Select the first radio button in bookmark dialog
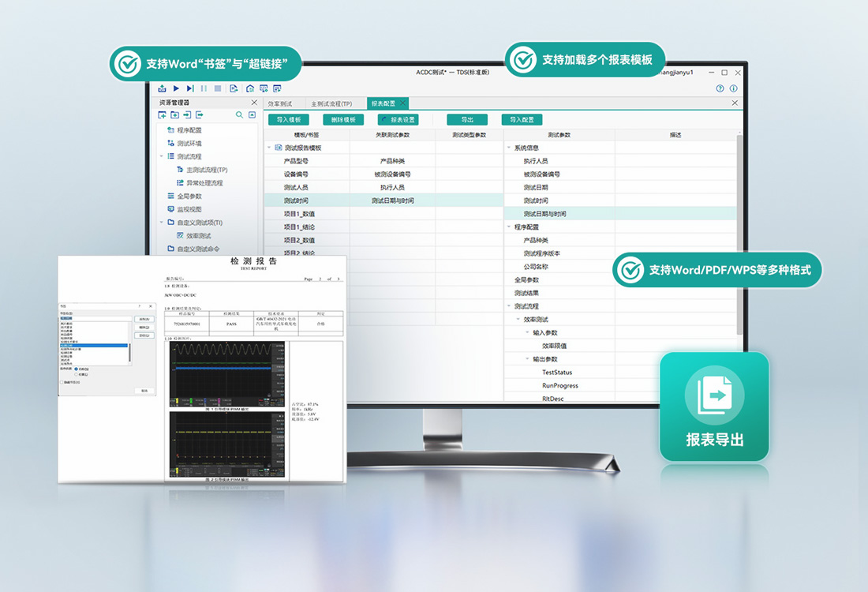 click(x=76, y=369)
